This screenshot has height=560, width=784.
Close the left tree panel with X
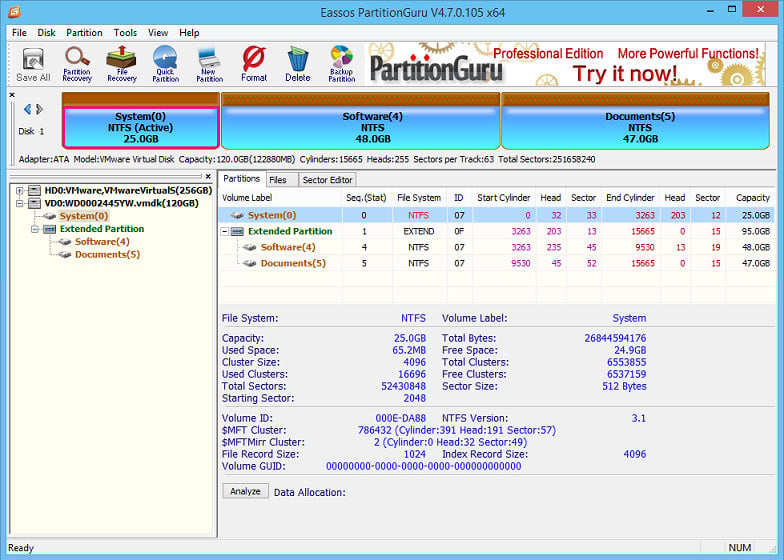pyautogui.click(x=208, y=176)
